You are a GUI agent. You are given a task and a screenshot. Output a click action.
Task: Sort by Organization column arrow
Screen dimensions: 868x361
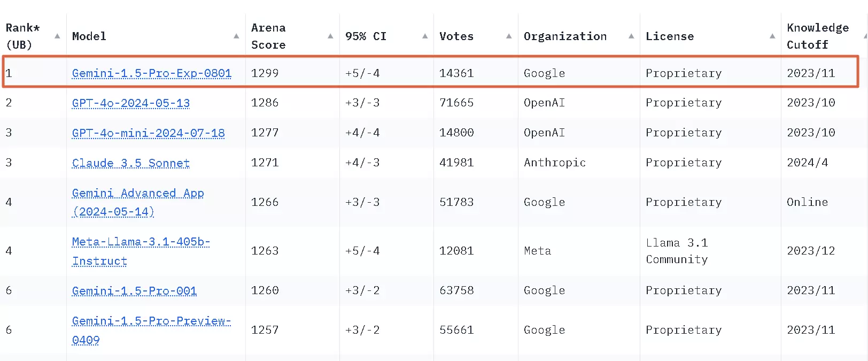631,36
